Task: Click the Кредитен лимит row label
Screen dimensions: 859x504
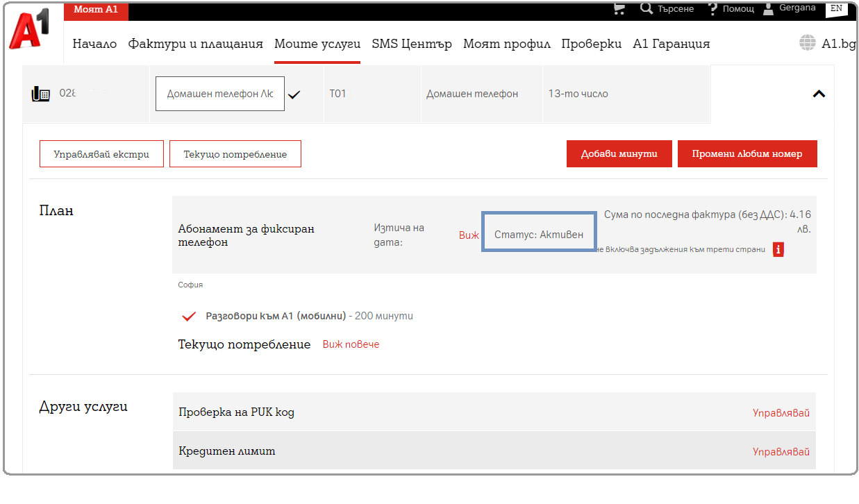Action: click(x=227, y=451)
